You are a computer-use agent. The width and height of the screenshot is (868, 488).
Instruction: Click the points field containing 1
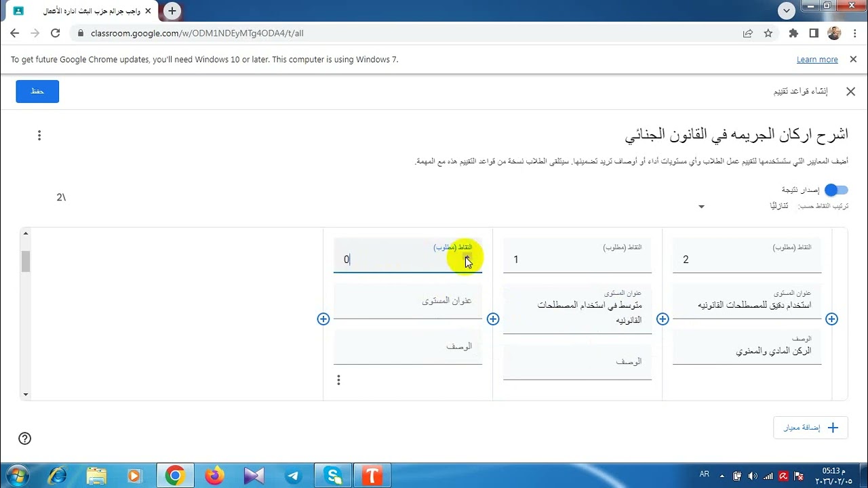(577, 256)
